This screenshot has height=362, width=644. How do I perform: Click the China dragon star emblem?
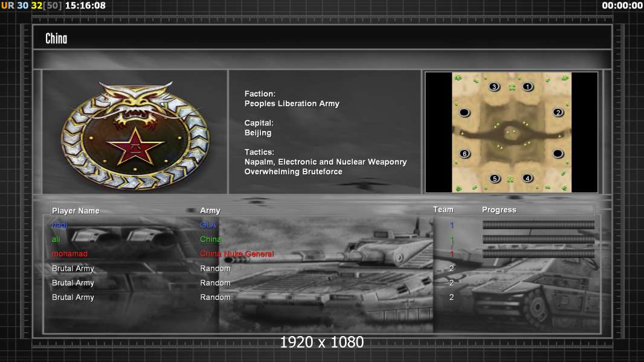[x=135, y=135]
